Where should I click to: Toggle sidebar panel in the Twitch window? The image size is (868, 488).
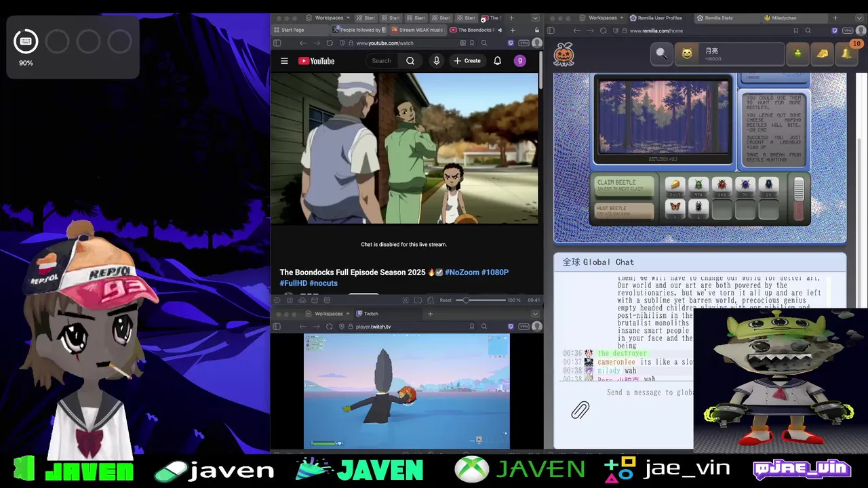(277, 327)
